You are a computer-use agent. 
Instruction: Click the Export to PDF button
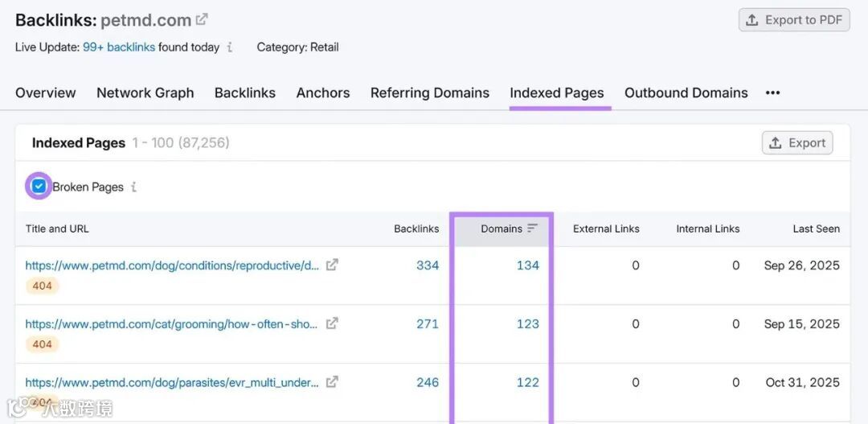(794, 20)
